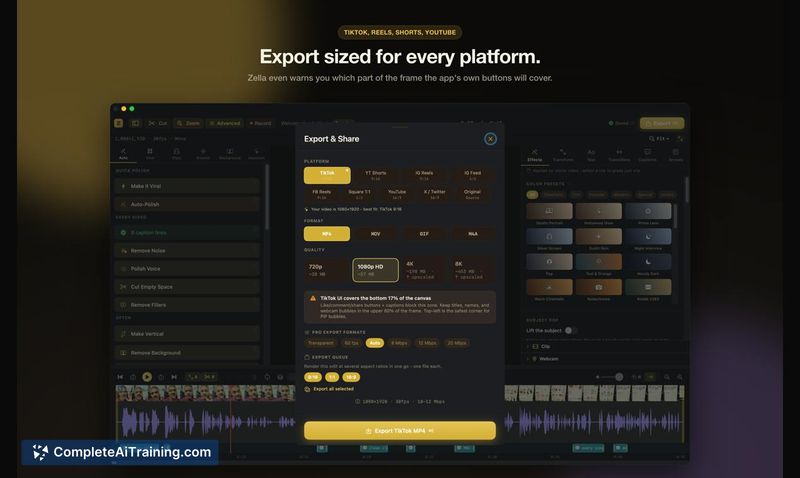Click the Remove Fillers action

187,305
